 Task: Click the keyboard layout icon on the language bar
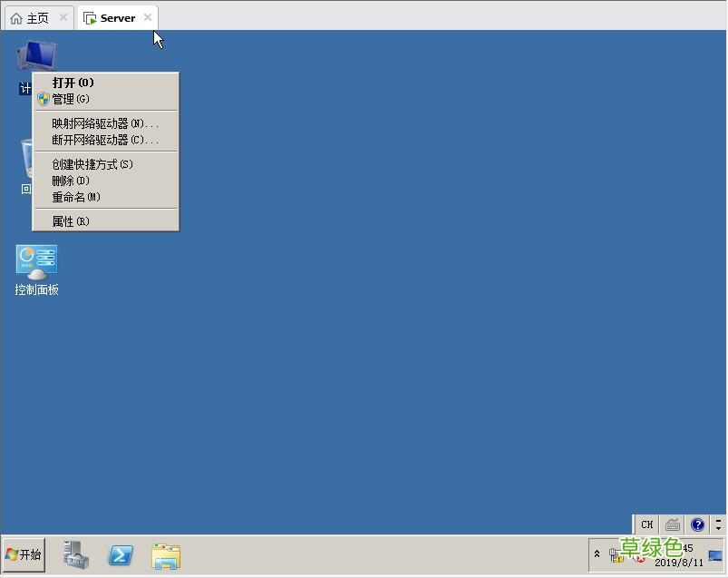[672, 524]
